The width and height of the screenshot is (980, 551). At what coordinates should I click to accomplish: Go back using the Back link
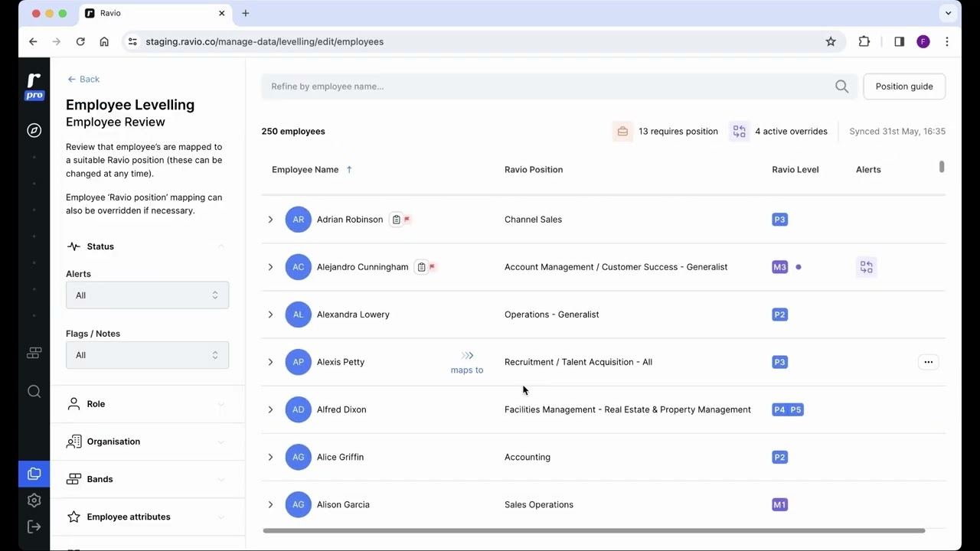pyautogui.click(x=83, y=80)
